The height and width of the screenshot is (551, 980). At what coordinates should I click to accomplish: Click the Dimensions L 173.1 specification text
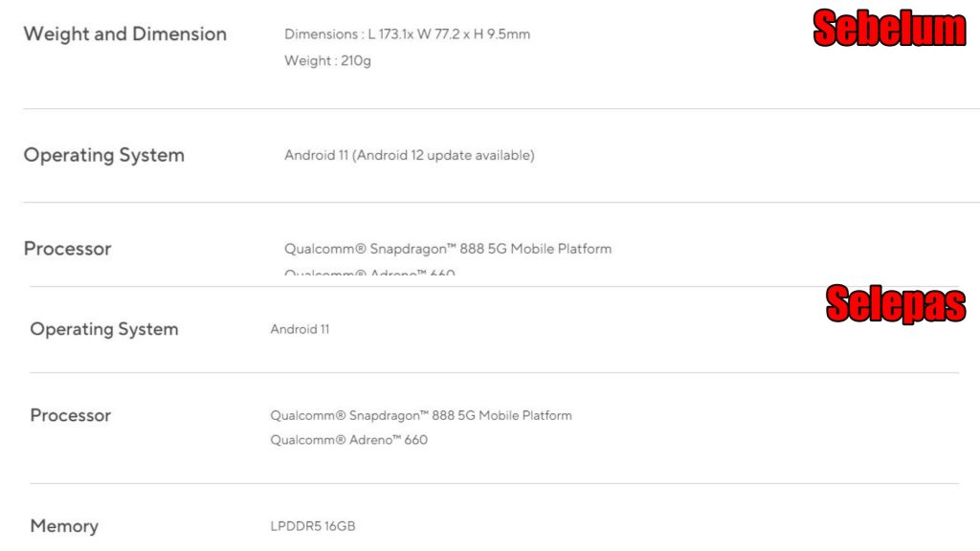407,34
